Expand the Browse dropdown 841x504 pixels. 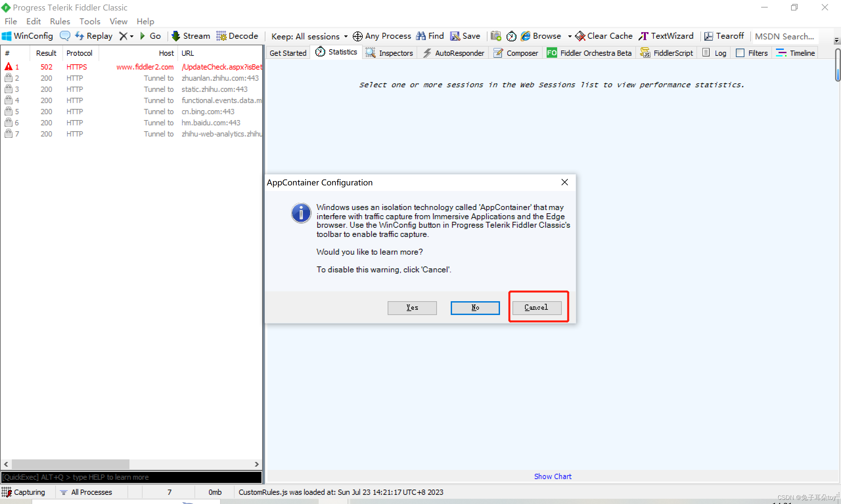pos(568,36)
